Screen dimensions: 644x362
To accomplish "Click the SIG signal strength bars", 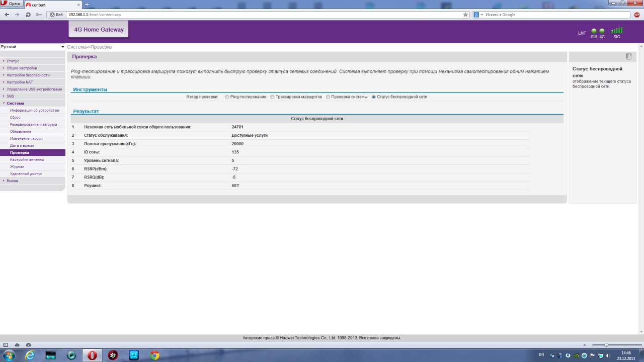I will coord(616,31).
